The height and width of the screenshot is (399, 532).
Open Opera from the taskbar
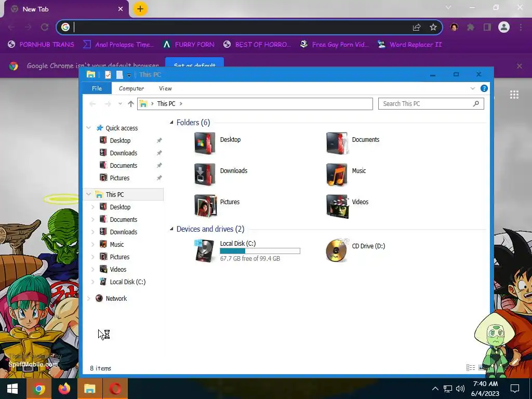click(115, 389)
